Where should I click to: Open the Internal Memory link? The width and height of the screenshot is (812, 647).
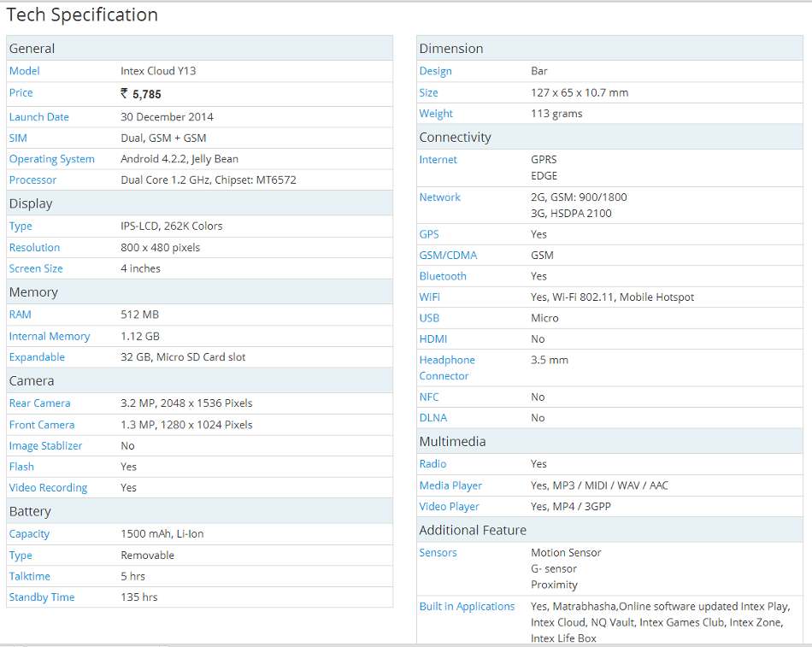tap(50, 337)
